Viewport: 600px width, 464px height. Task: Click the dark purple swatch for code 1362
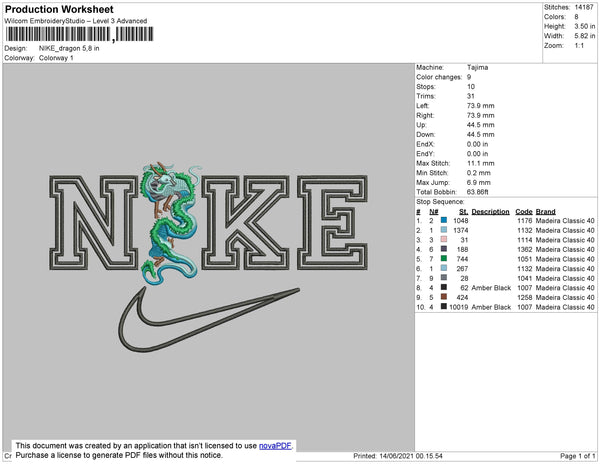click(444, 249)
